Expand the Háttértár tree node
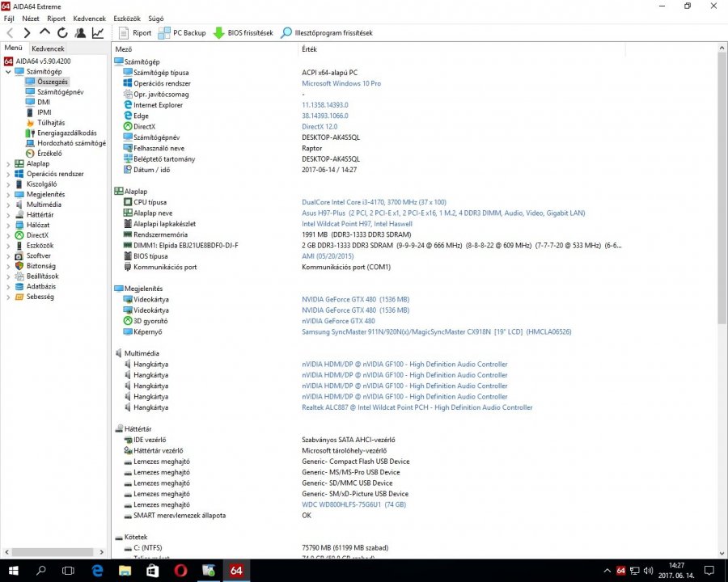The width and height of the screenshot is (728, 582). [8, 215]
